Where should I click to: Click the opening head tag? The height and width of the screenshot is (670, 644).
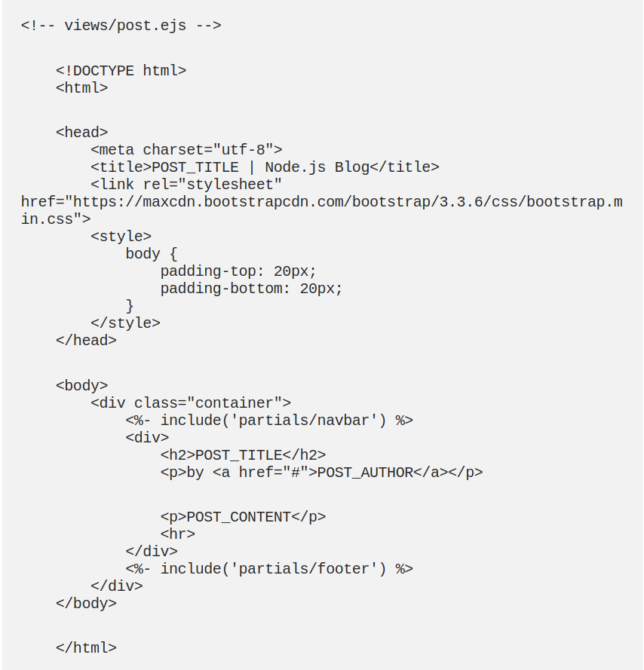point(81,133)
